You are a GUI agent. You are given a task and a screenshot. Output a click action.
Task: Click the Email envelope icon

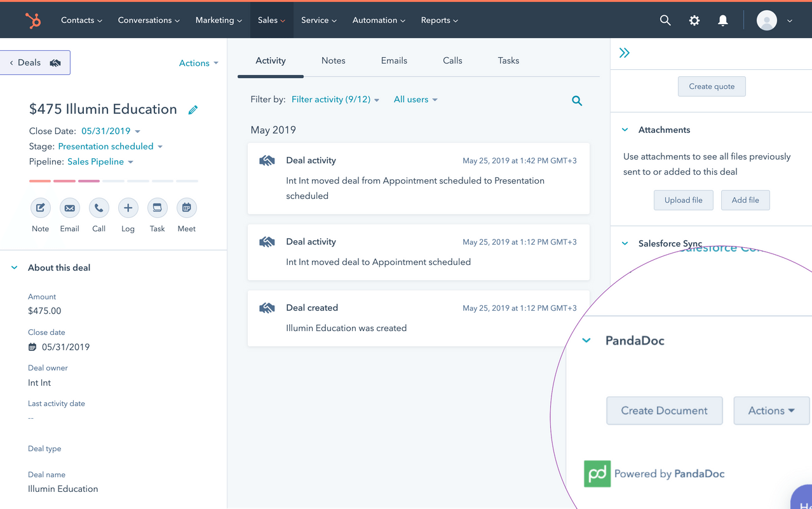coord(69,208)
